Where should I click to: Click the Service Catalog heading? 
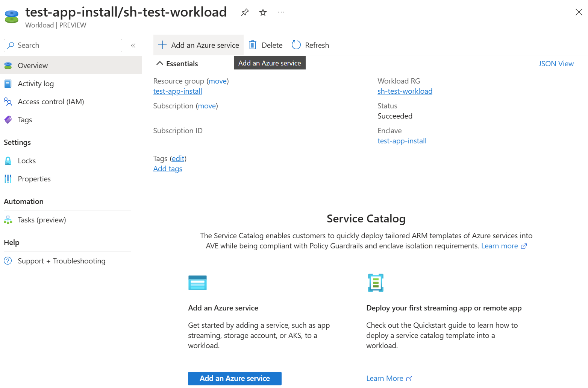click(x=366, y=219)
